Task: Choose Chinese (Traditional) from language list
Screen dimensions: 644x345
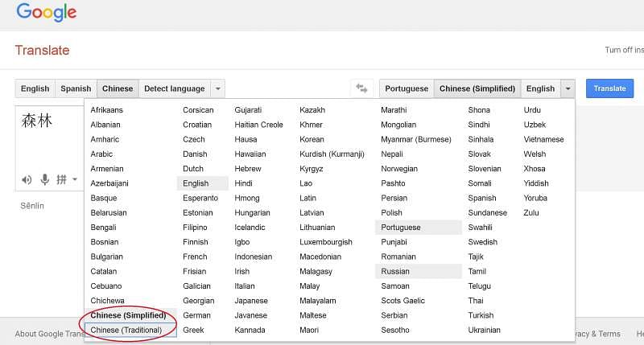Action: (x=130, y=330)
